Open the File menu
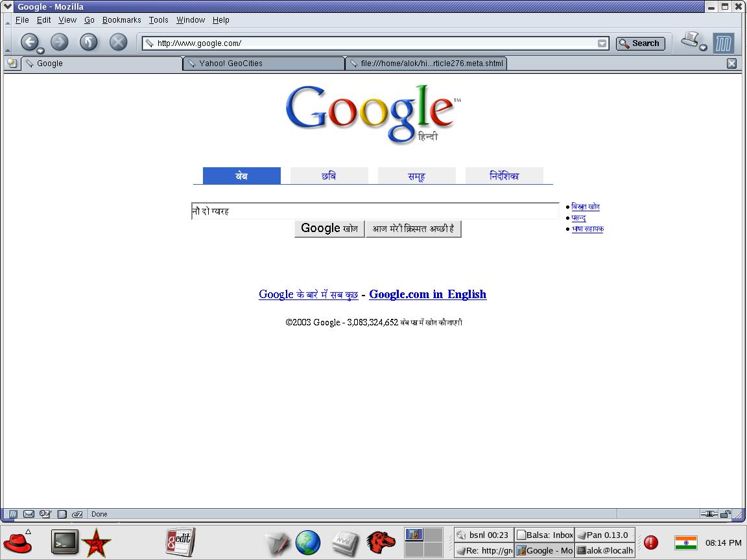This screenshot has height=560, width=747. click(x=22, y=20)
